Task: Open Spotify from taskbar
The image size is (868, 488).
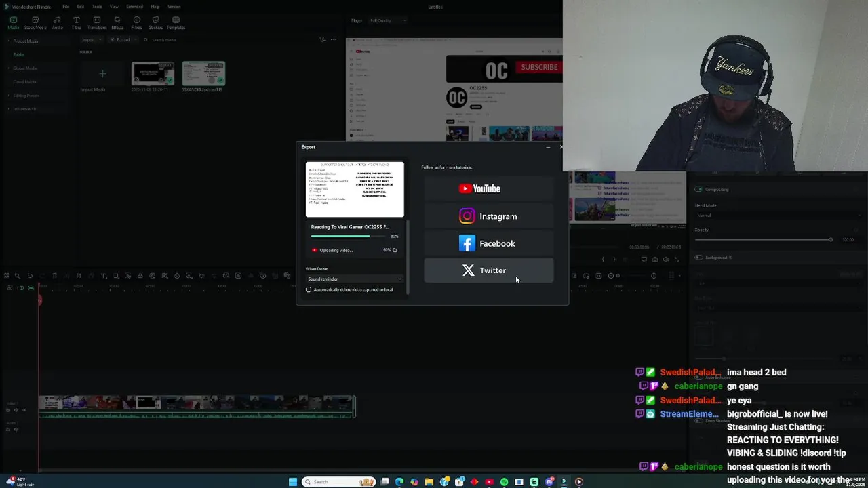Action: (504, 482)
